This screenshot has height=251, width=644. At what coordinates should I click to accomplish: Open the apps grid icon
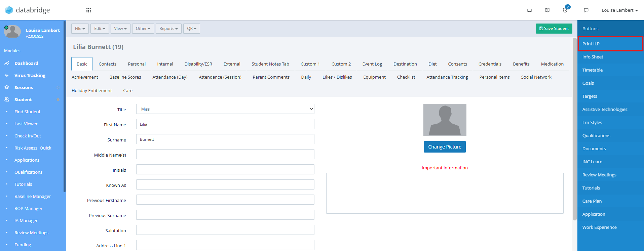(88, 10)
